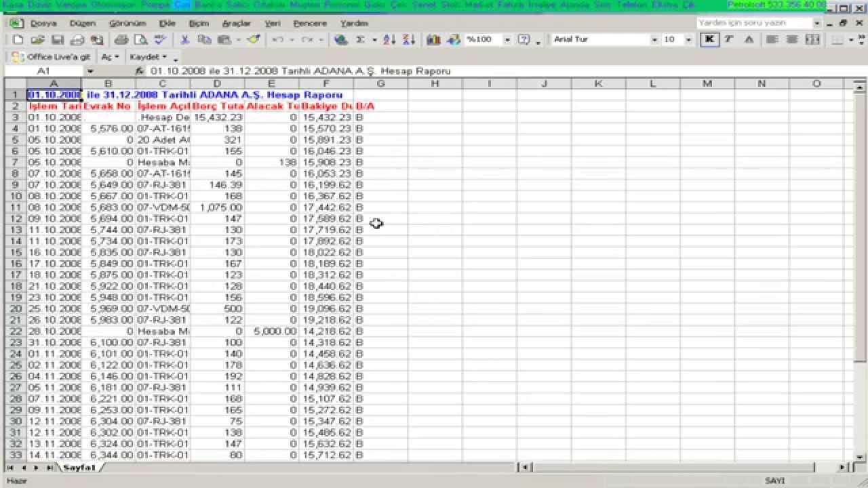Click the Help question mark icon
This screenshot has width=868, height=488.
point(524,40)
